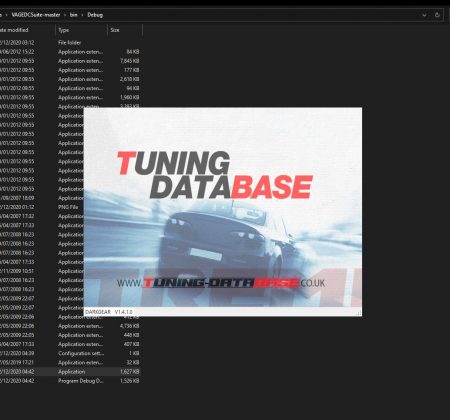This screenshot has width=450, height=420.
Task: Click the 12/2020 04:39 date cell
Action: (x=17, y=353)
